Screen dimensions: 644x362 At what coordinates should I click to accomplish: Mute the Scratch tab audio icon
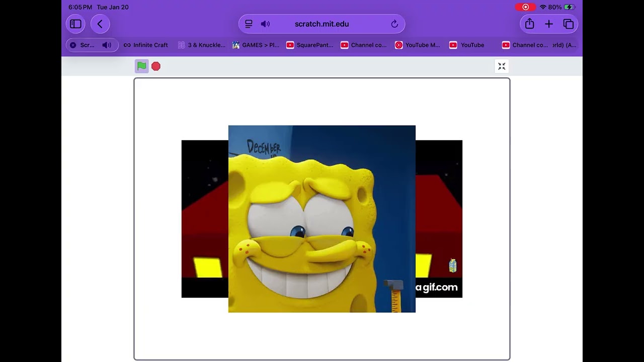tap(107, 45)
